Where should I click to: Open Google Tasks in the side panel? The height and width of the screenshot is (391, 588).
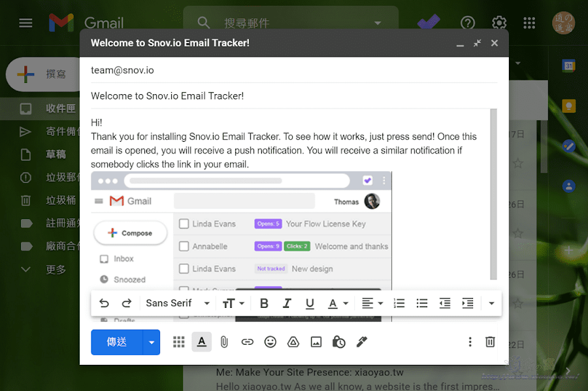569,146
